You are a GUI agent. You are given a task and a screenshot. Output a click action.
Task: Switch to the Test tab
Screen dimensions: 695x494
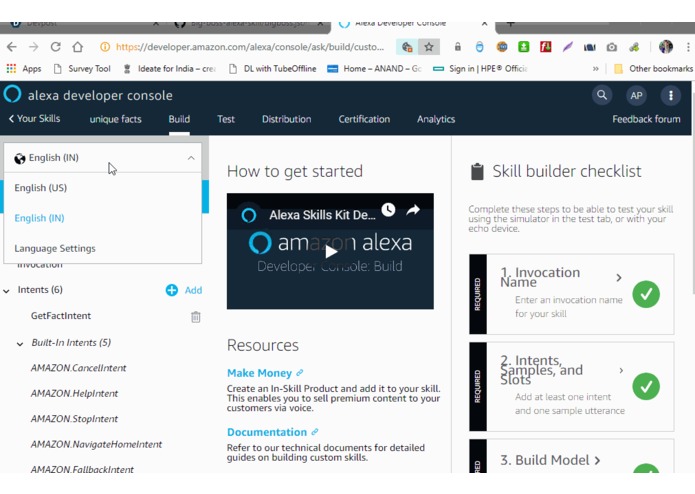[226, 119]
